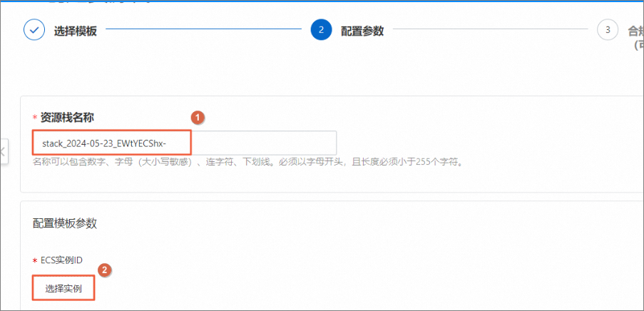This screenshot has height=311, width=644.
Task: Collapse the left sidebar with the arrow handle
Action: (x=4, y=152)
